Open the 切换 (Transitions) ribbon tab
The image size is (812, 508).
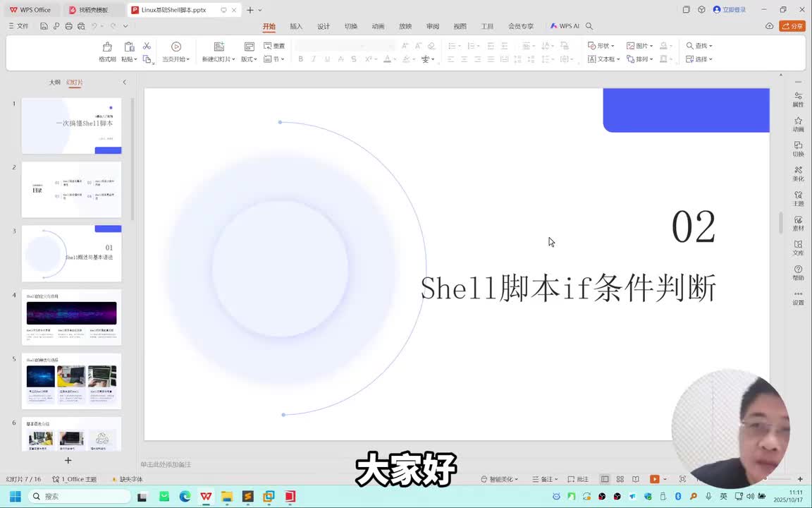pyautogui.click(x=351, y=26)
